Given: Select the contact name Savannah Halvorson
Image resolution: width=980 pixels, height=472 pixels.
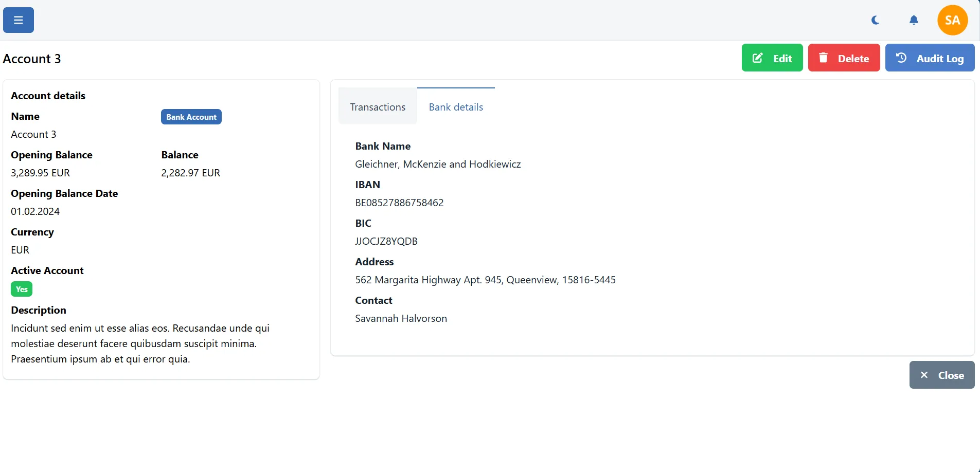Looking at the screenshot, I should [401, 318].
